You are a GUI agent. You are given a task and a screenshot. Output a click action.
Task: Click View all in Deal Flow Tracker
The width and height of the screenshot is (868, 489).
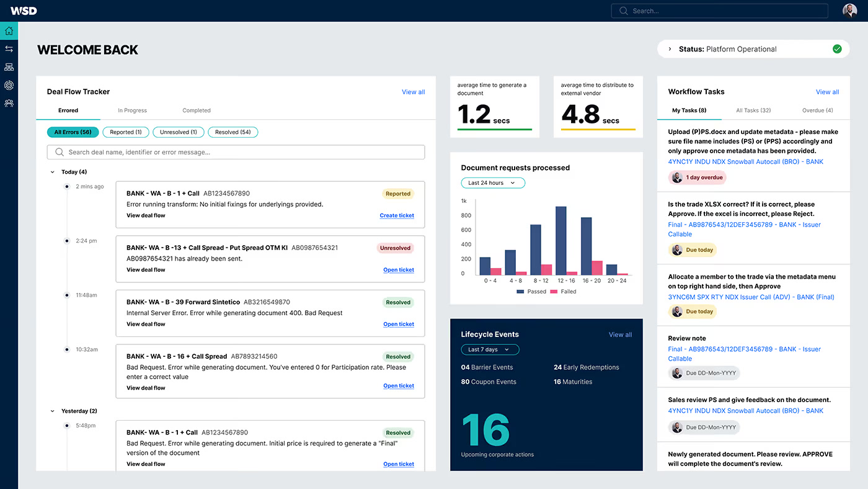pos(414,92)
